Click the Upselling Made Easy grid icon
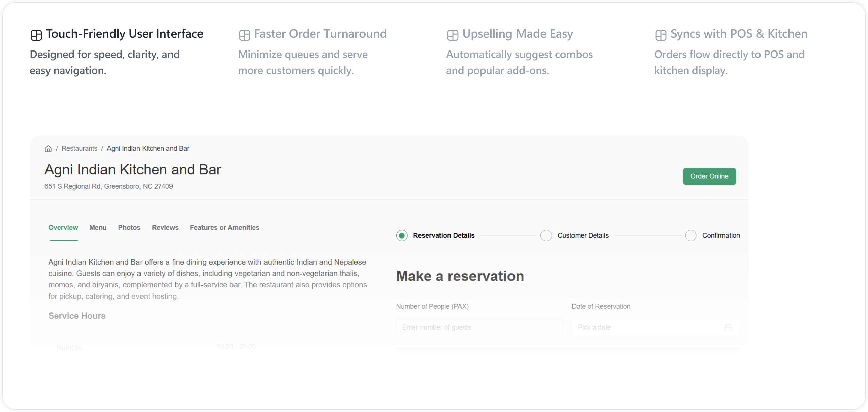The image size is (868, 412). pos(453,35)
